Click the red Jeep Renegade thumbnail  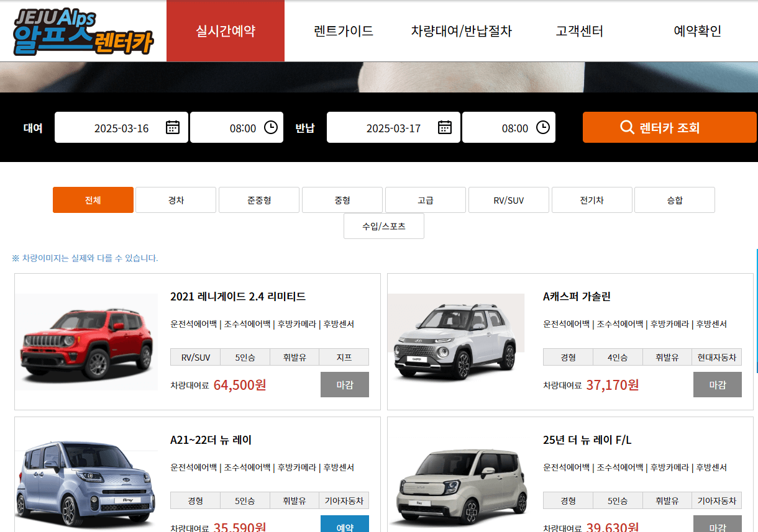(86, 342)
